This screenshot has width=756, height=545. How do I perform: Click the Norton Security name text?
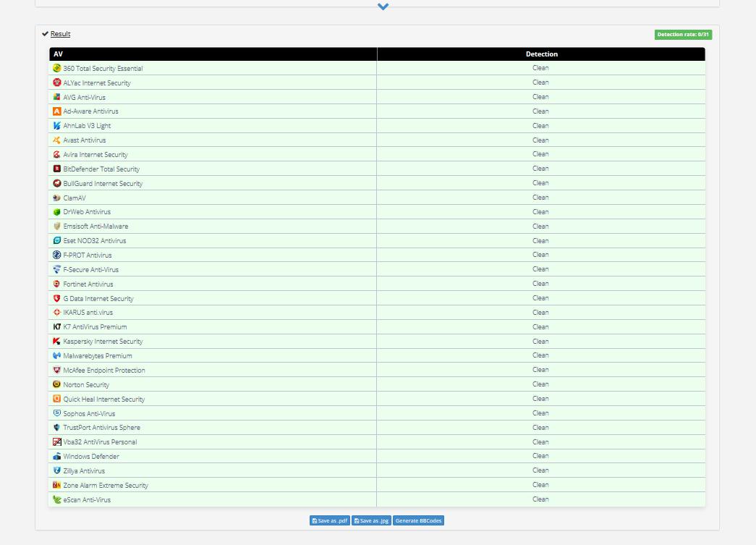(x=86, y=385)
